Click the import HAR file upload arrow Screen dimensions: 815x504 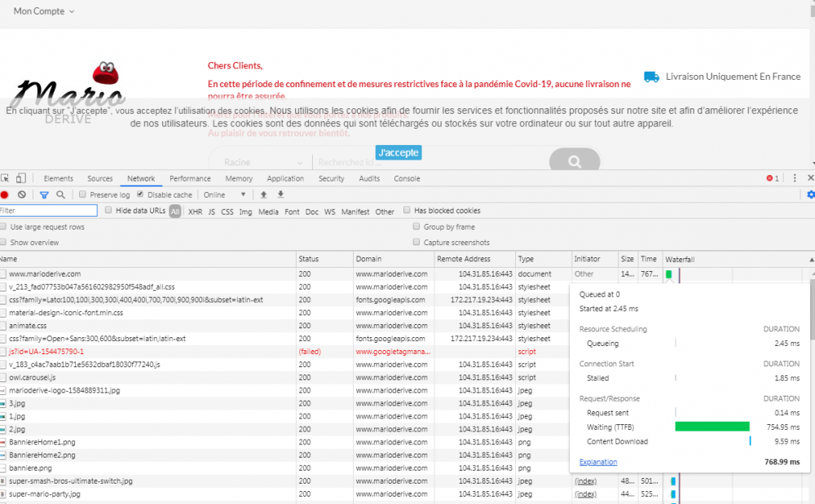(263, 195)
